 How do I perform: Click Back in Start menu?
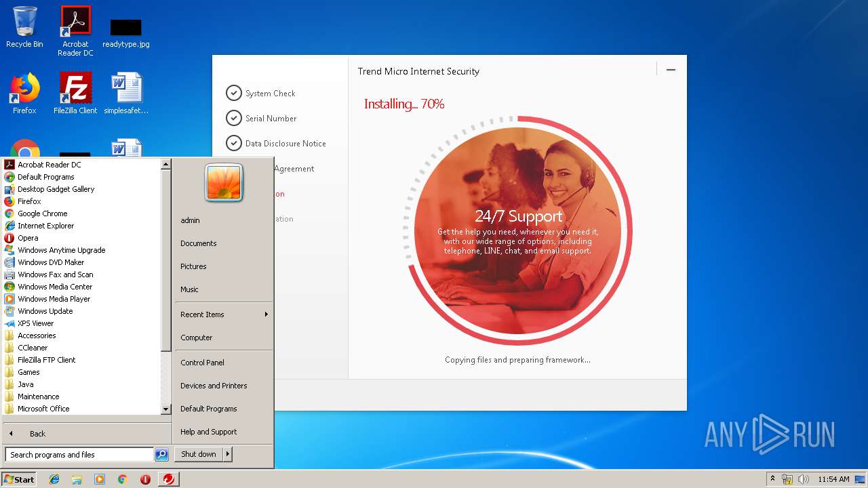(87, 434)
